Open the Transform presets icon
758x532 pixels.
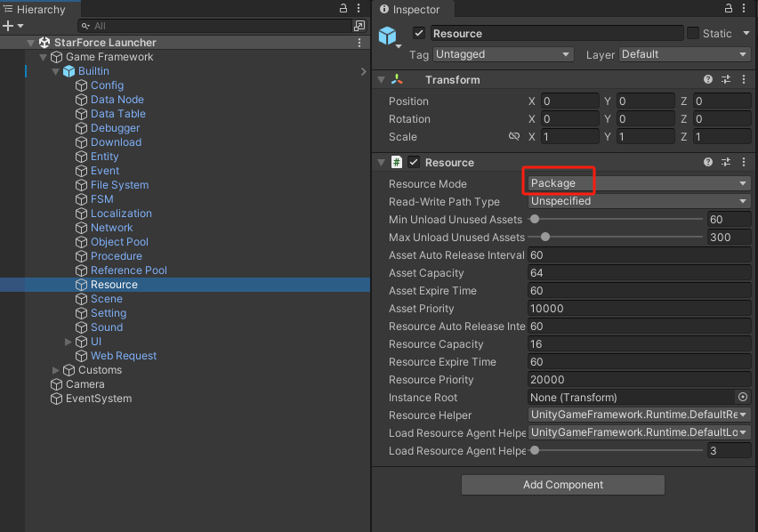point(726,79)
